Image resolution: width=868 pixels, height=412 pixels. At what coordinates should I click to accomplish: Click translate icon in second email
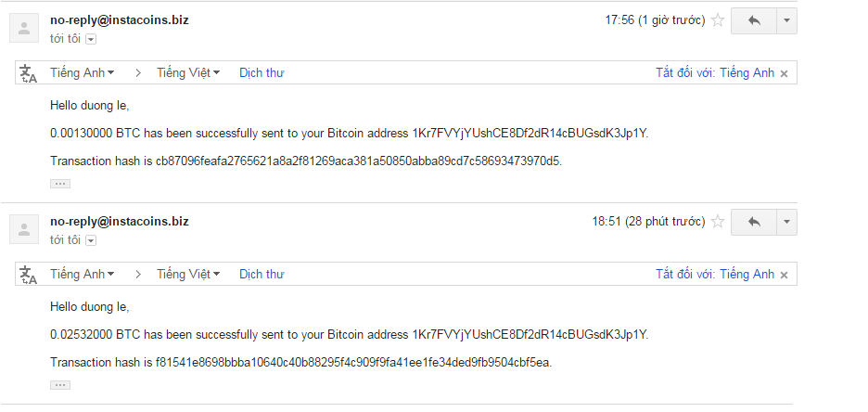point(29,275)
